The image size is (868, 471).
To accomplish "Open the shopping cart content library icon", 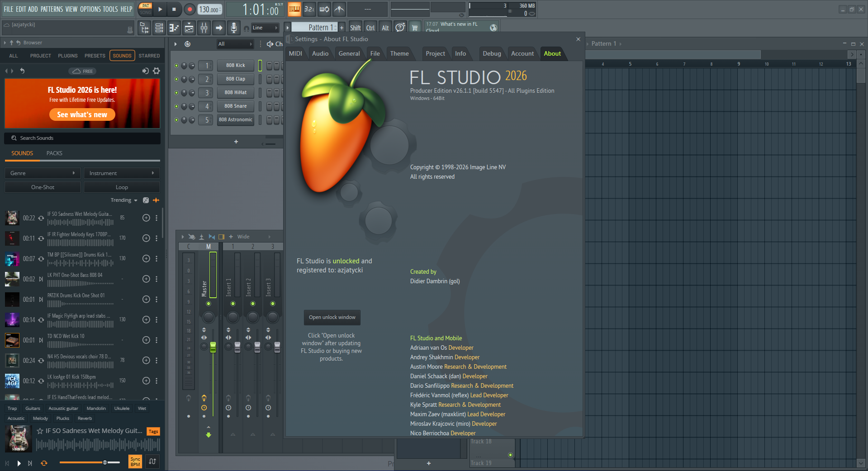I will click(415, 28).
